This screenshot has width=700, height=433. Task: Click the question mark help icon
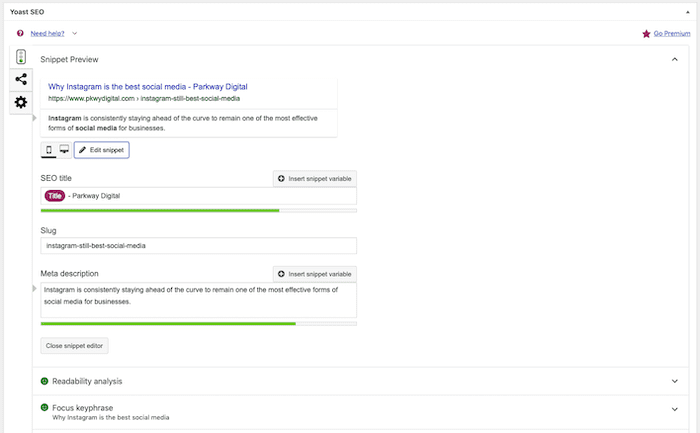click(20, 33)
